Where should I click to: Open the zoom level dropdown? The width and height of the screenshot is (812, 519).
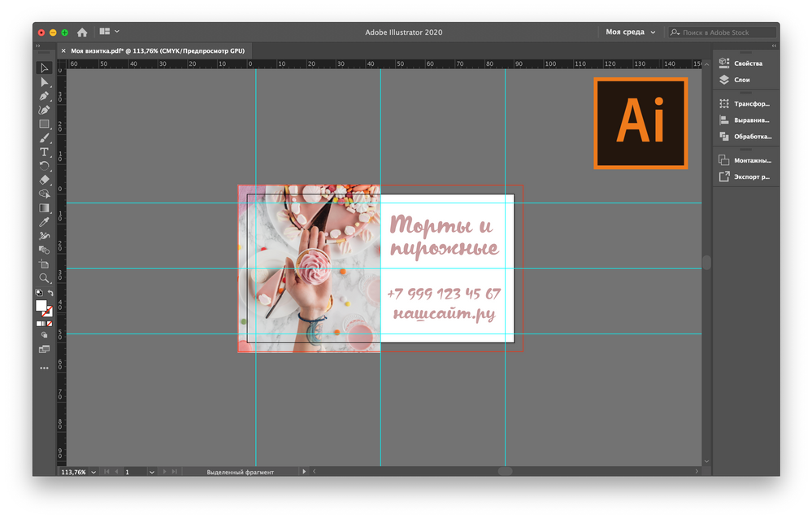pyautogui.click(x=94, y=472)
